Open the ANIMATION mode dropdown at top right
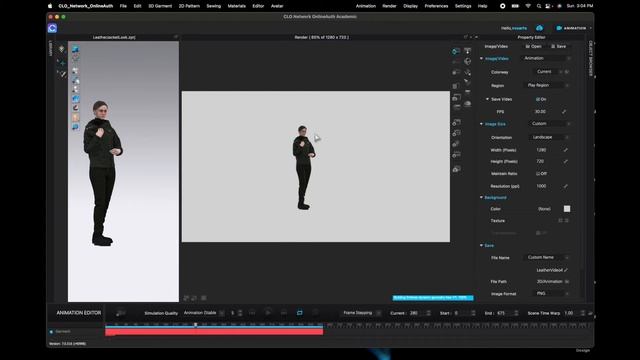Image resolution: width=640 pixels, height=360 pixels. coord(573,28)
